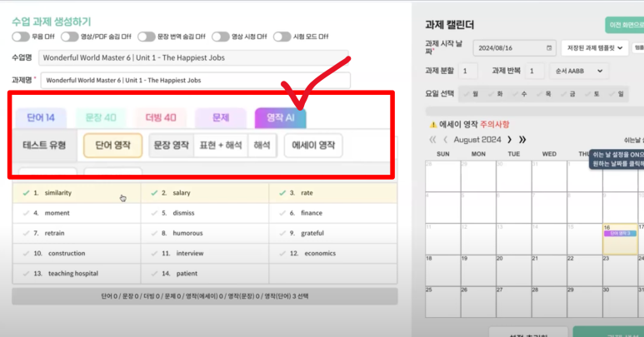Click the 과제명 input field

click(196, 81)
